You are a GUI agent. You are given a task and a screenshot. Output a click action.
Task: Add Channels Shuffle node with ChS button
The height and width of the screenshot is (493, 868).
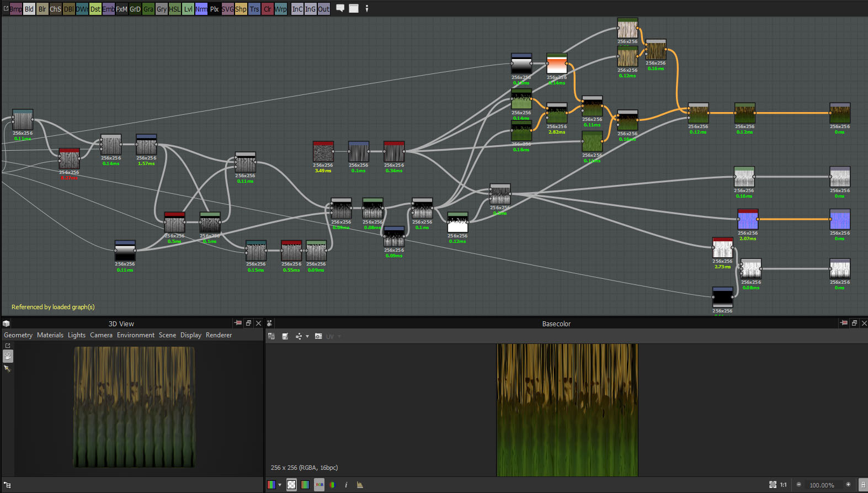(x=56, y=9)
